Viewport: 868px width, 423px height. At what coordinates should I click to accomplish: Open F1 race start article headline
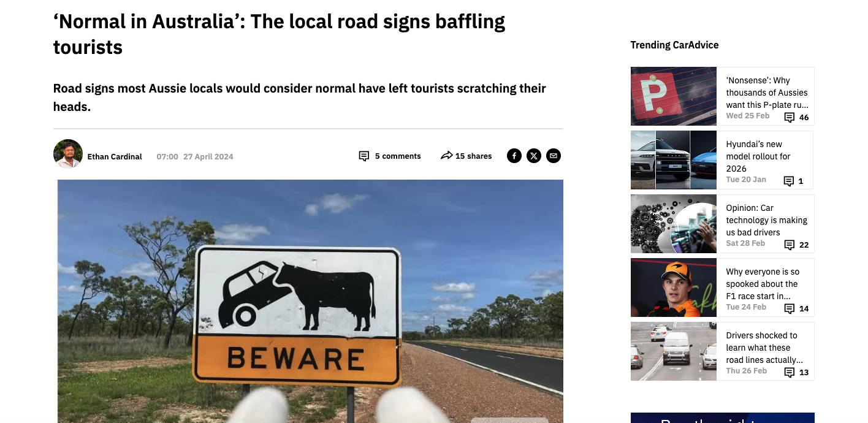[763, 284]
